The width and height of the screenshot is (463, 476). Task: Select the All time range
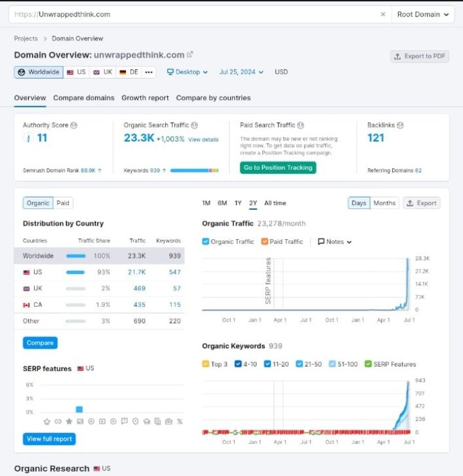point(275,203)
